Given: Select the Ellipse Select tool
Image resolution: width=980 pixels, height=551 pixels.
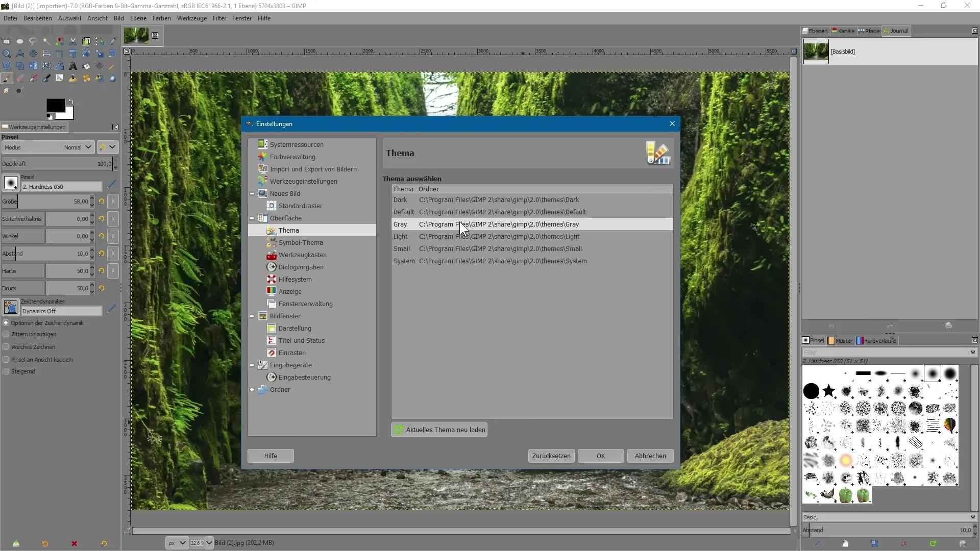Looking at the screenshot, I should click(20, 41).
